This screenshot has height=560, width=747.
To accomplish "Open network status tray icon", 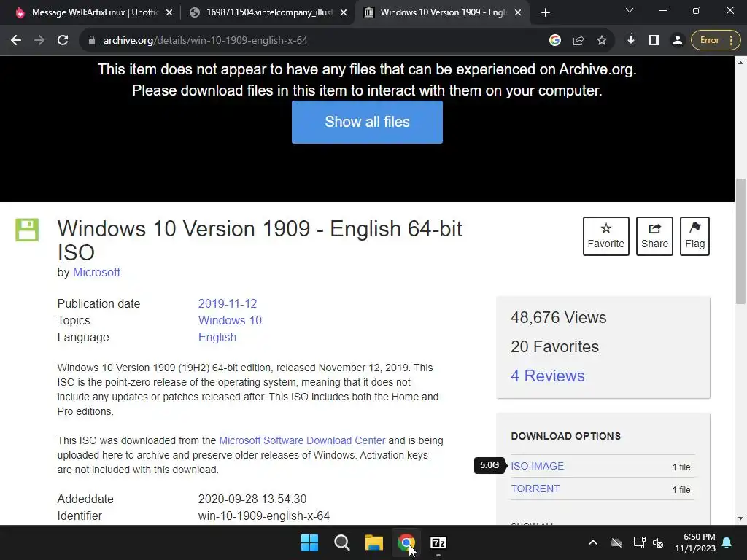I will (639, 542).
